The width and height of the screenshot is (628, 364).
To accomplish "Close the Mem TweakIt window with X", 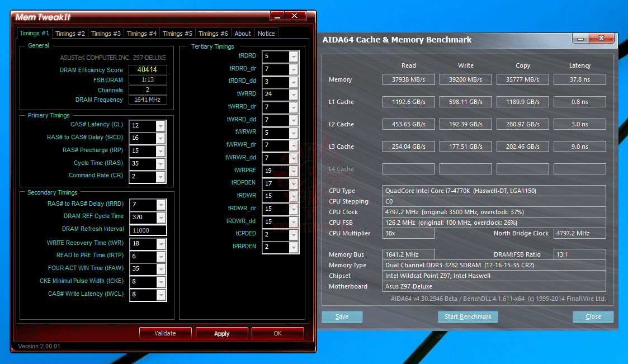I will pyautogui.click(x=295, y=16).
